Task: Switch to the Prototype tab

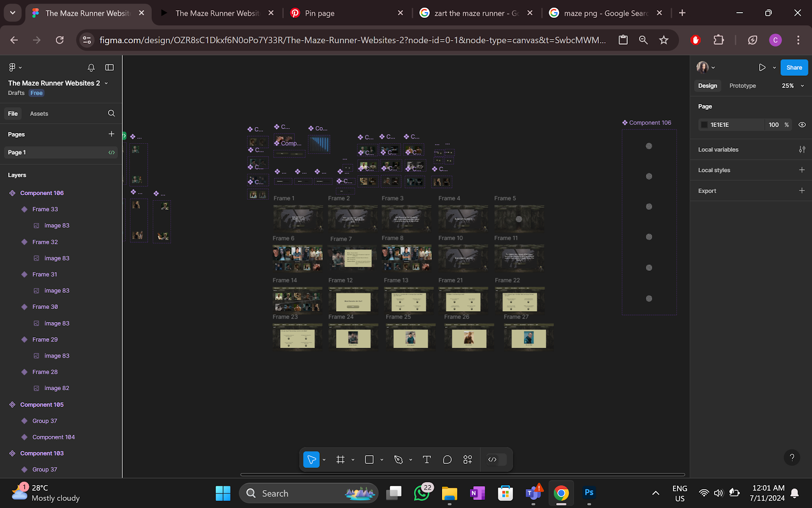Action: tap(742, 86)
